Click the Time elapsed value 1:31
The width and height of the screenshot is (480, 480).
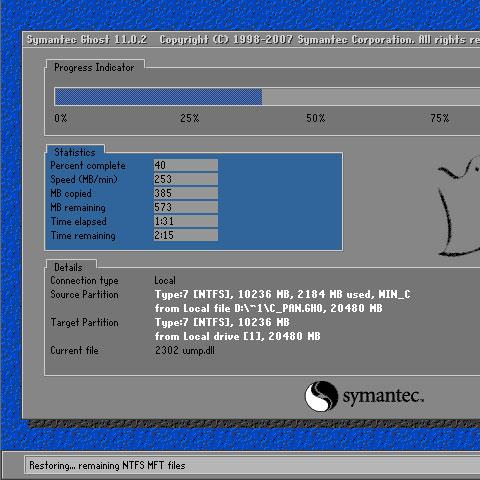[x=186, y=221]
